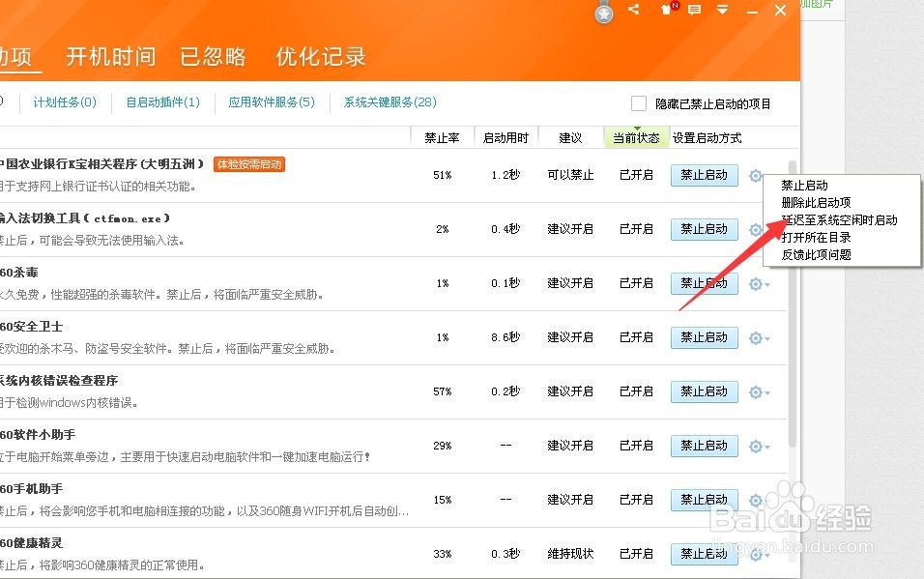Viewport: 924px width, 579px height.
Task: Sort by the 当前状态 column header
Action: click(636, 138)
